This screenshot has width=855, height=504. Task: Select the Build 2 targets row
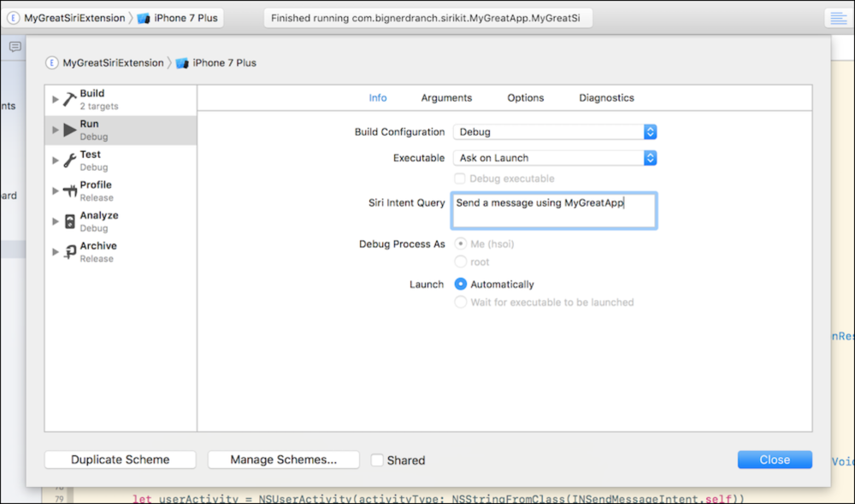[121, 99]
